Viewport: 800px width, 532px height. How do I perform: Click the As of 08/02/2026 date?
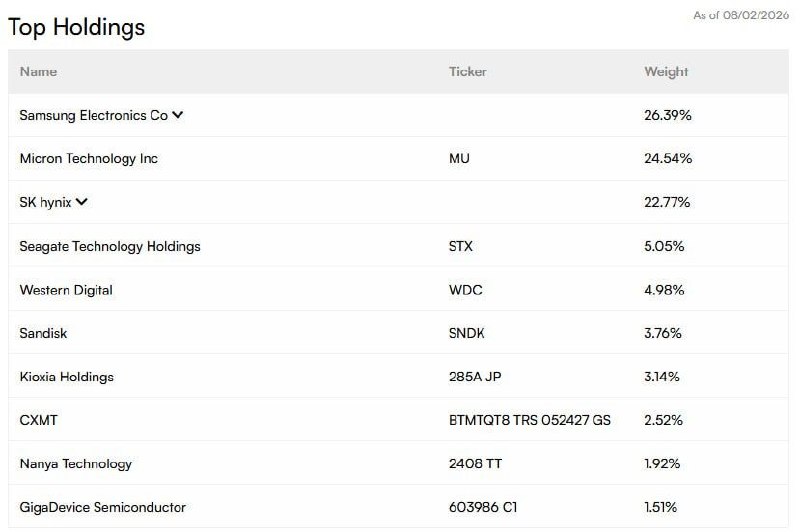click(741, 15)
